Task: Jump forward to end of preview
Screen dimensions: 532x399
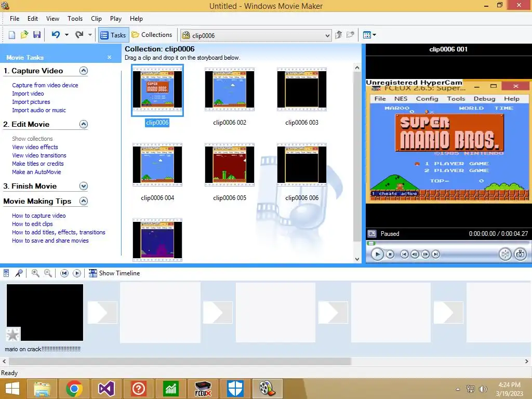Action: click(436, 254)
